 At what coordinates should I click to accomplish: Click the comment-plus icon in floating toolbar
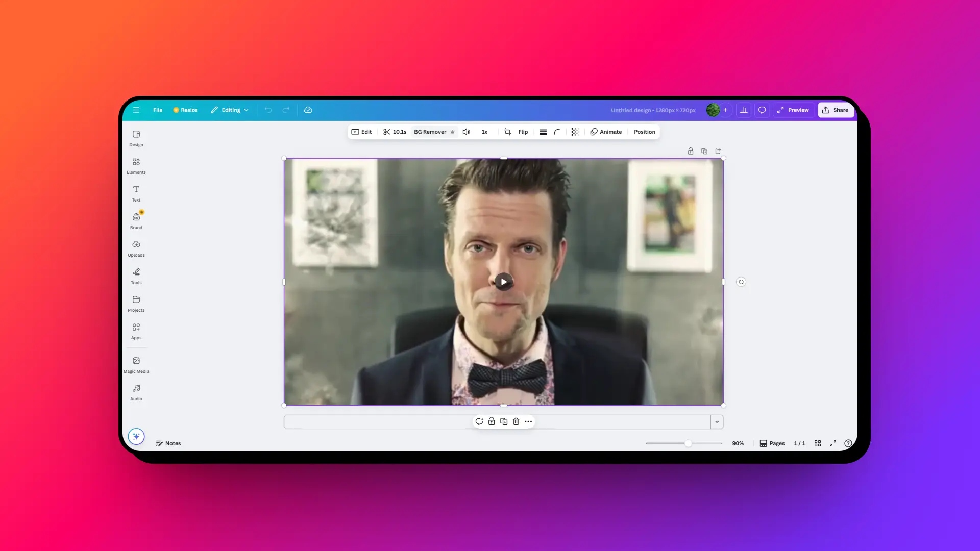tap(479, 421)
